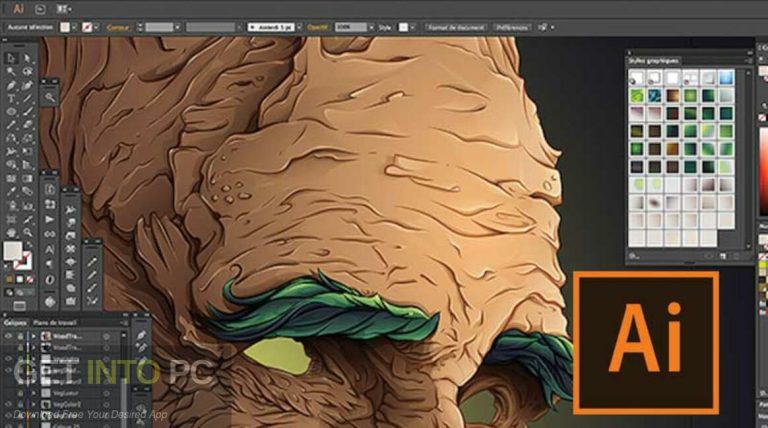Image resolution: width=768 pixels, height=428 pixels.
Task: Toggle visibility eye of first WoodTra layer
Action: (8, 336)
